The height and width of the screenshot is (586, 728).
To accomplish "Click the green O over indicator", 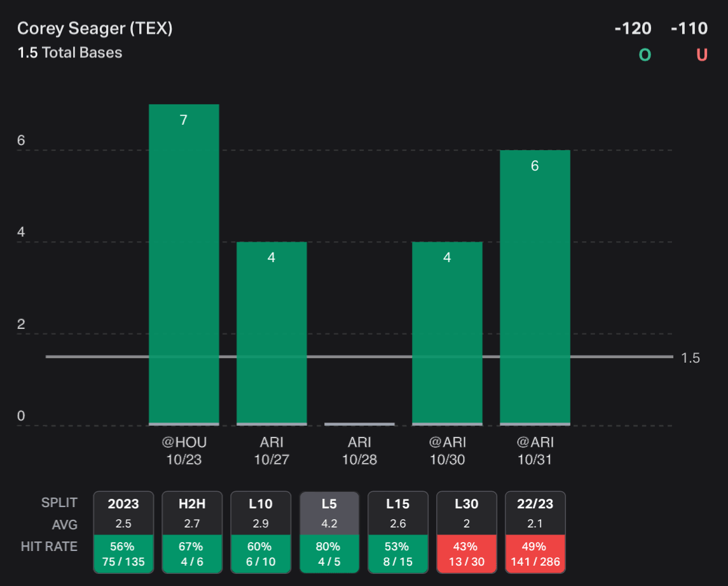I will (645, 55).
